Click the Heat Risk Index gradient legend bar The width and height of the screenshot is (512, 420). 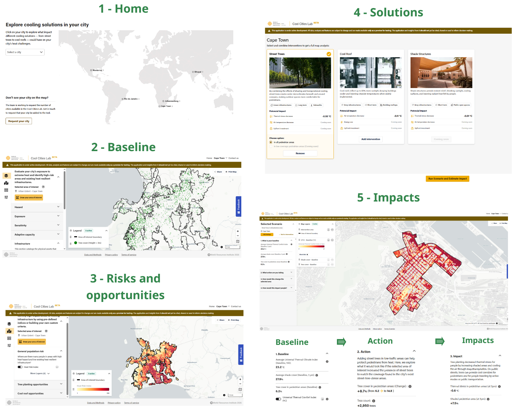coord(93,389)
